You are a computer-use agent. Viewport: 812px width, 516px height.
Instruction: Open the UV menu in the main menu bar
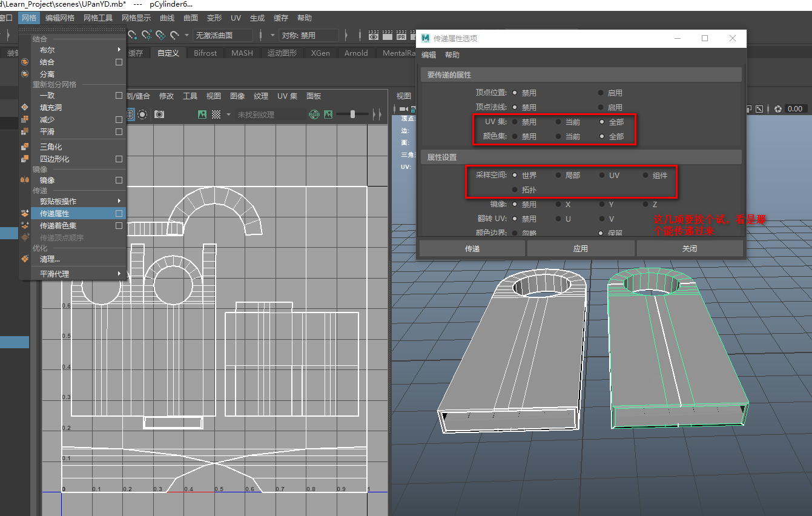pos(236,18)
